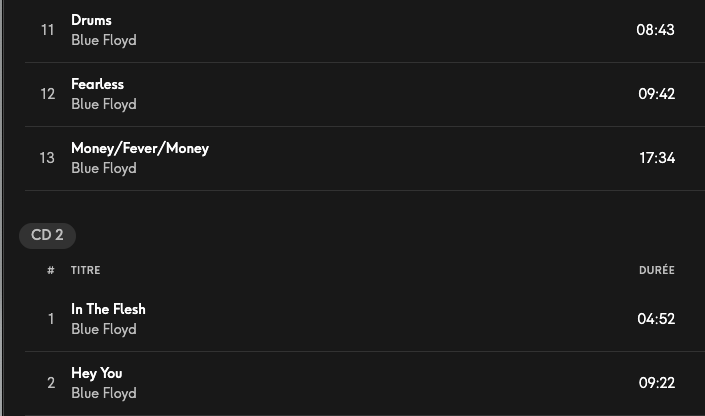Screen dimensions: 705x416
Task: Click the 04:52 duration of In The Flesh
Action: [656, 319]
